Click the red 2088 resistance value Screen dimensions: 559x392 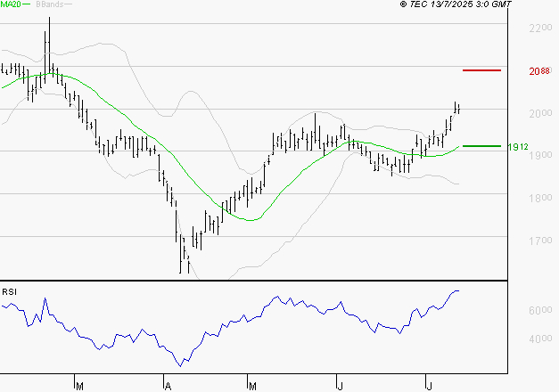[539, 71]
